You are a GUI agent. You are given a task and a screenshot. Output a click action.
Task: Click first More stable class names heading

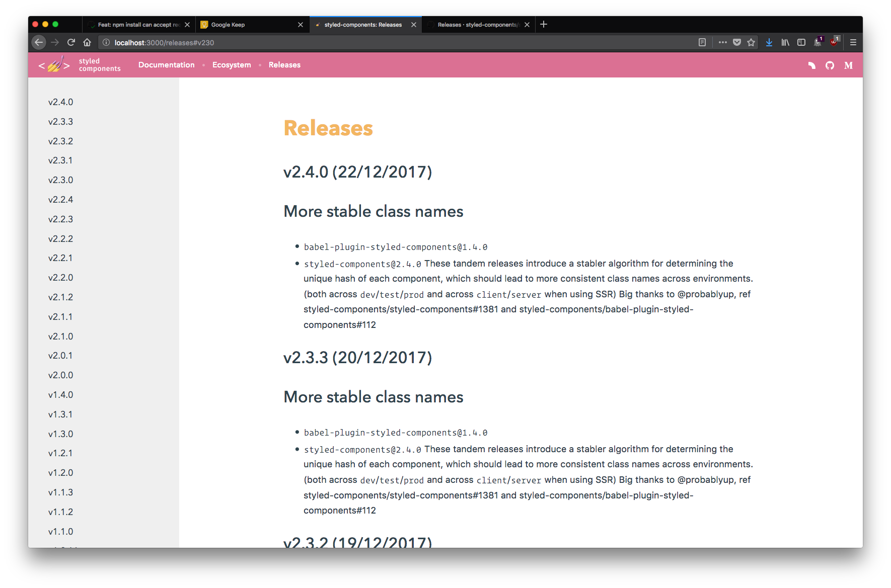point(373,211)
